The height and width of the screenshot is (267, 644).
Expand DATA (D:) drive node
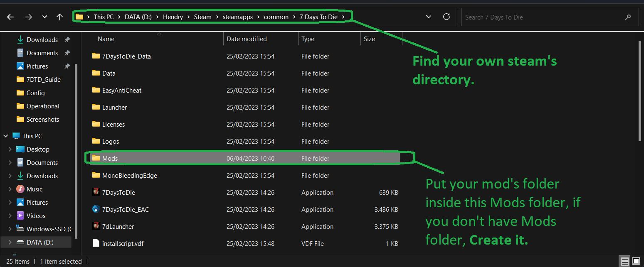pos(10,242)
